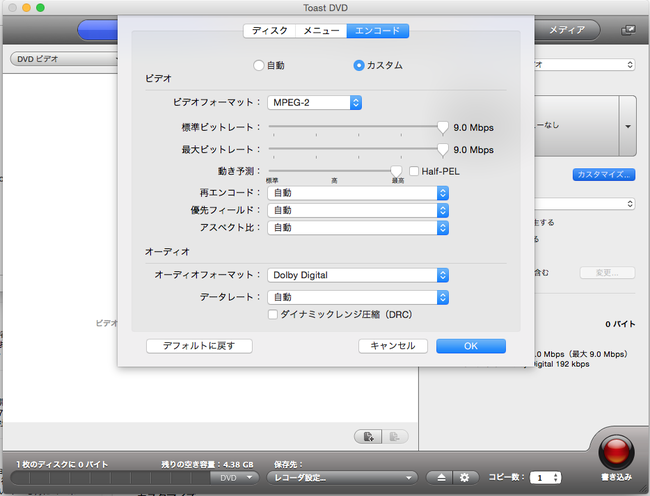Click the red 書き込み burn button
Screen dimensions: 650x496
[x=616, y=452]
